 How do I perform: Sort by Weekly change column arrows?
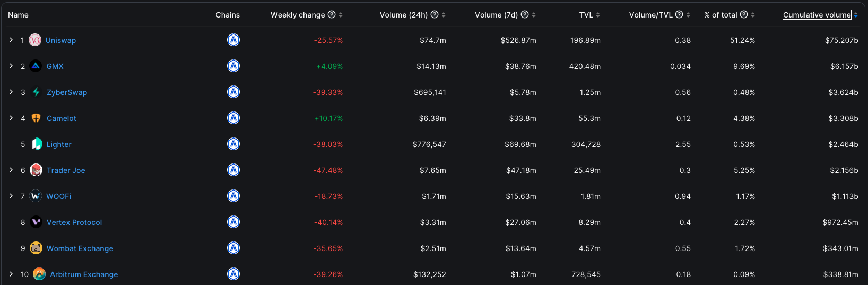click(341, 15)
